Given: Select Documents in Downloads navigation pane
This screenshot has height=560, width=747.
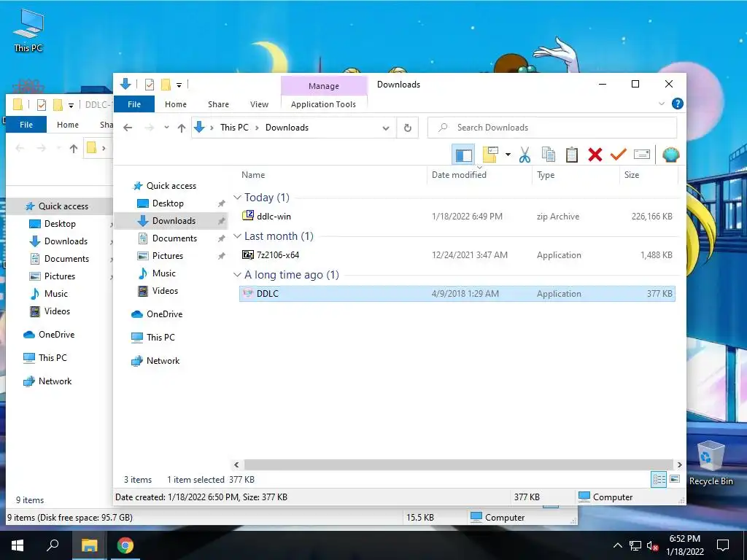Looking at the screenshot, I should pyautogui.click(x=174, y=238).
